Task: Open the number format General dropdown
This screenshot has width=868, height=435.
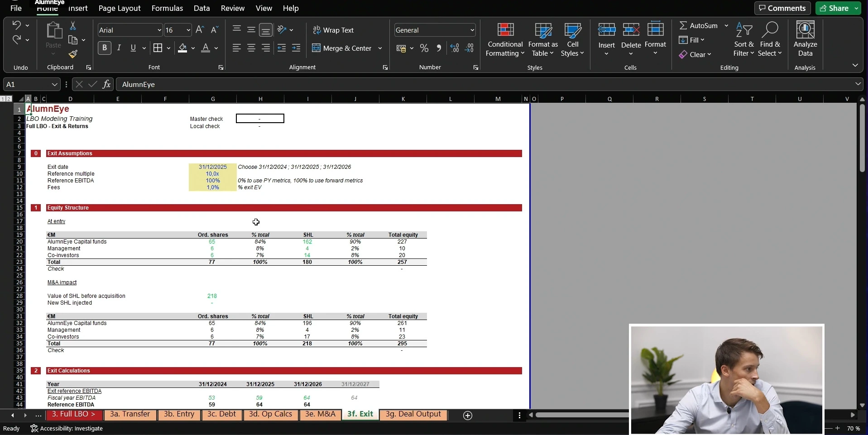Action: coord(472,30)
